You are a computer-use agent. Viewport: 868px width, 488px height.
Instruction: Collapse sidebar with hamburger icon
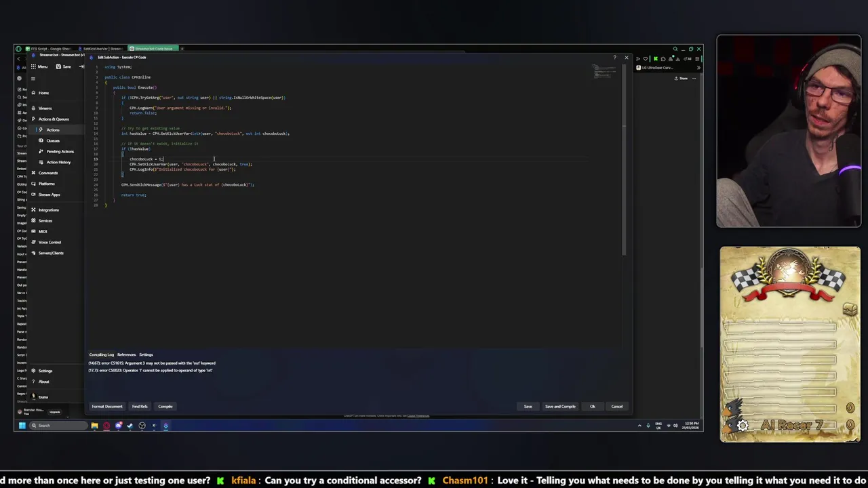pos(33,79)
